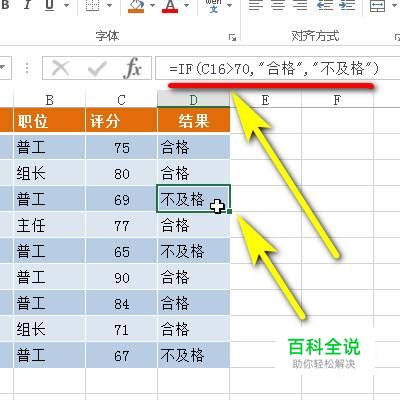Open insert function fx button
400x400 pixels.
(x=133, y=69)
